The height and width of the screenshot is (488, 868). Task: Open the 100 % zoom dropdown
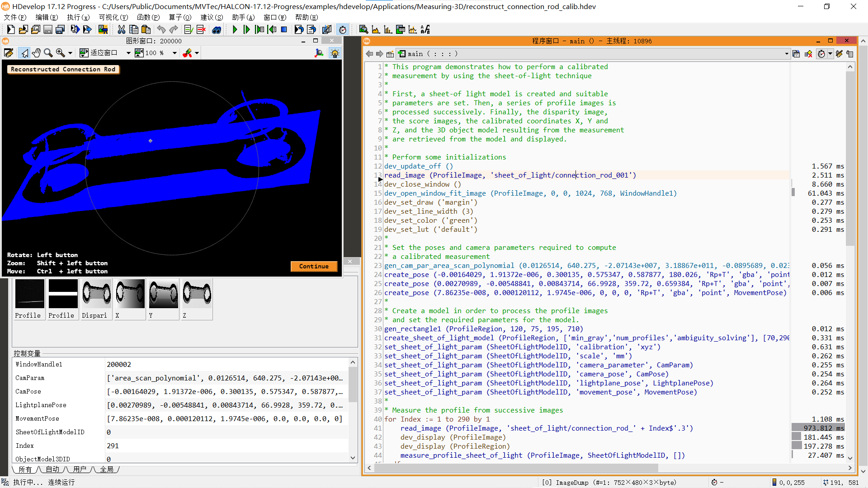click(x=175, y=53)
